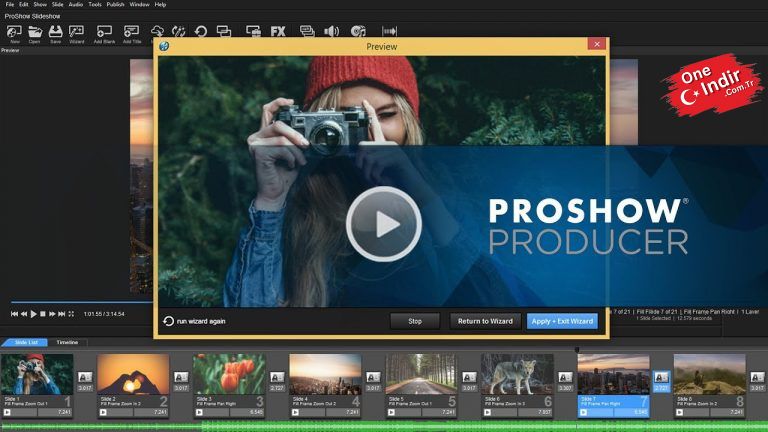Open the FX effects toolbar icon
This screenshot has height=432, width=768.
[x=278, y=31]
